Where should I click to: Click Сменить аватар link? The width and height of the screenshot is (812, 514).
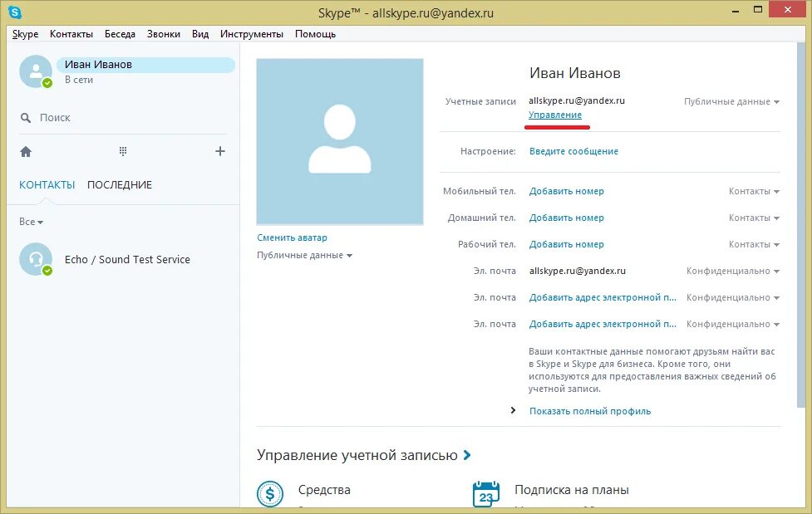(x=292, y=237)
